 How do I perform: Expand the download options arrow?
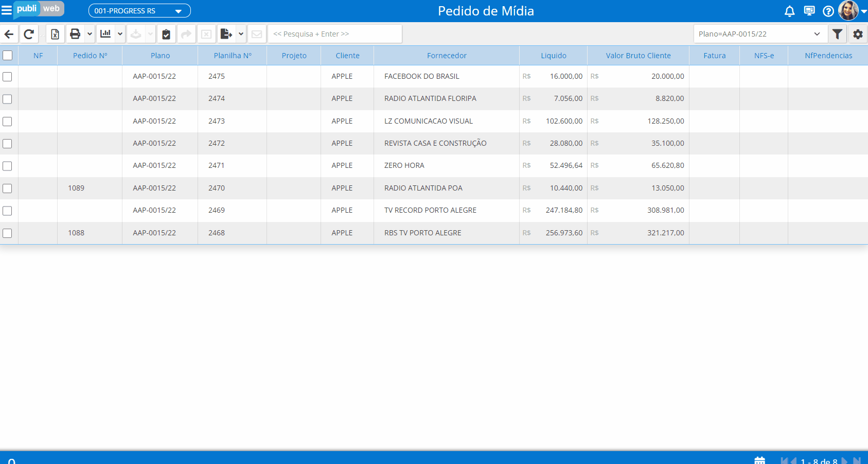150,34
